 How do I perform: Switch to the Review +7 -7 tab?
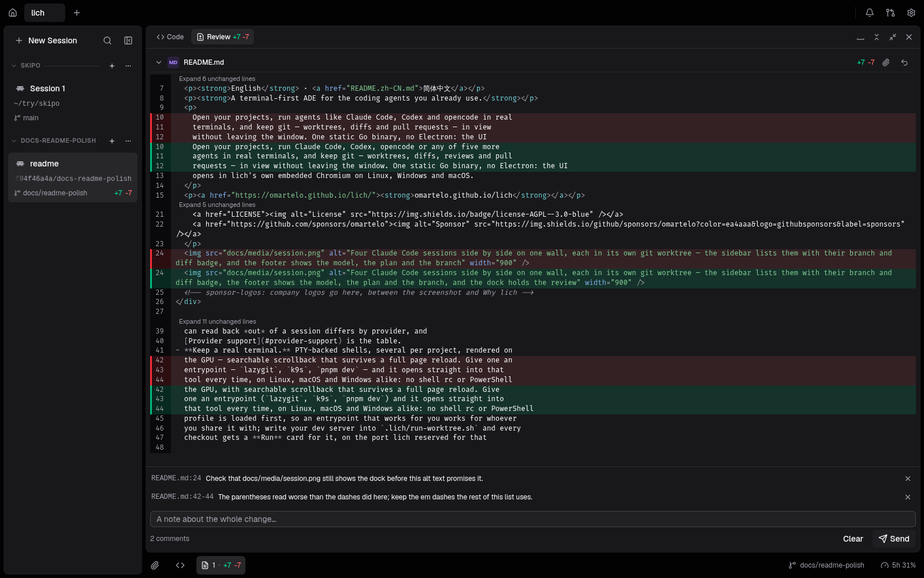223,37
